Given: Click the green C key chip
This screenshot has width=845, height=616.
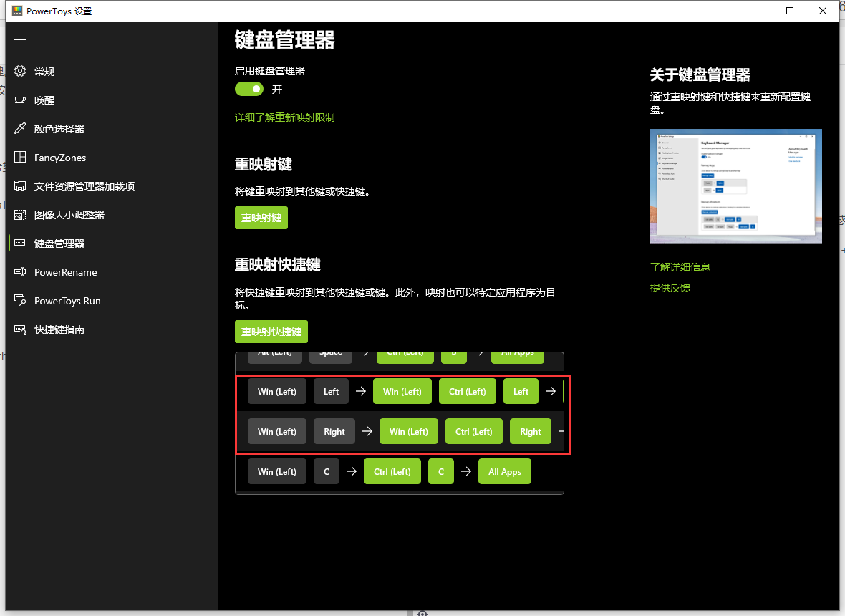Looking at the screenshot, I should tap(441, 471).
